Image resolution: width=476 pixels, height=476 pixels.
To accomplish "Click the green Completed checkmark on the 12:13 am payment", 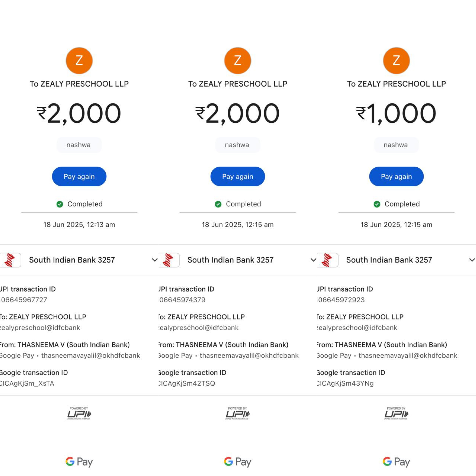I will click(60, 204).
